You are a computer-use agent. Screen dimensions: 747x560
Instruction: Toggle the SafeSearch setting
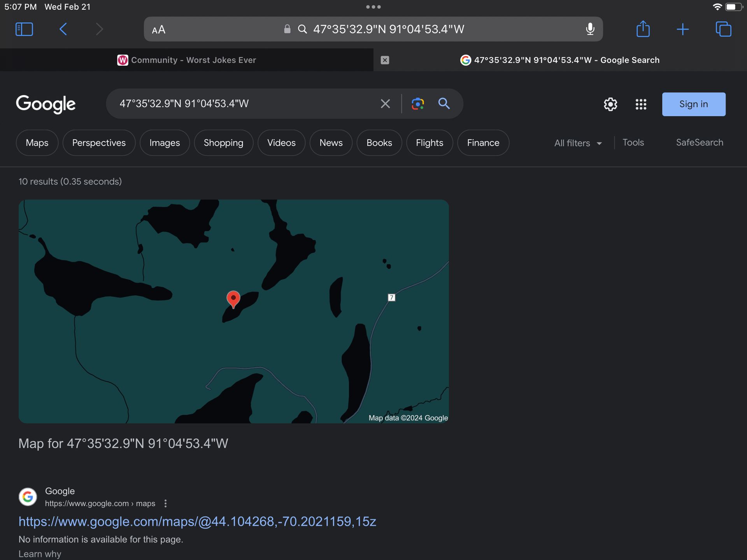(699, 142)
